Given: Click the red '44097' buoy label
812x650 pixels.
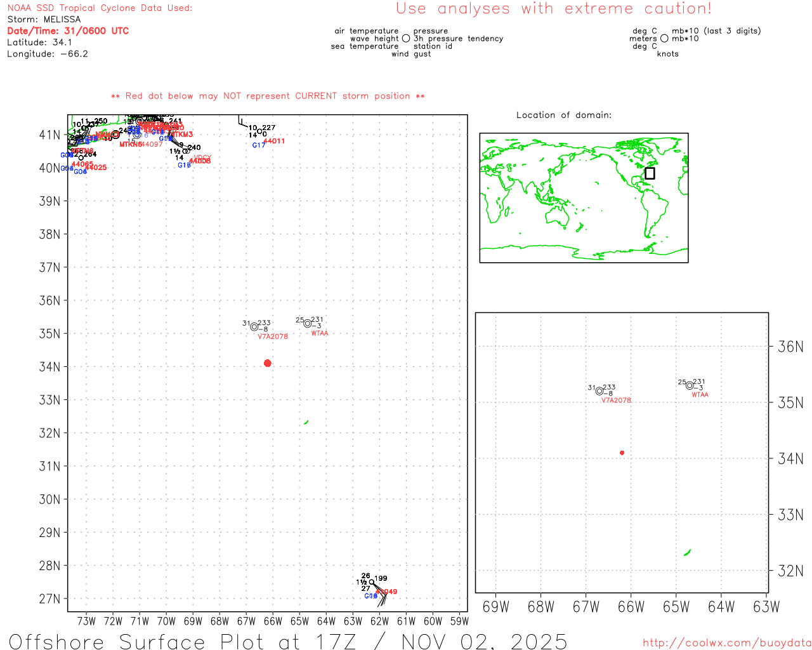Looking at the screenshot, I should 152,145.
